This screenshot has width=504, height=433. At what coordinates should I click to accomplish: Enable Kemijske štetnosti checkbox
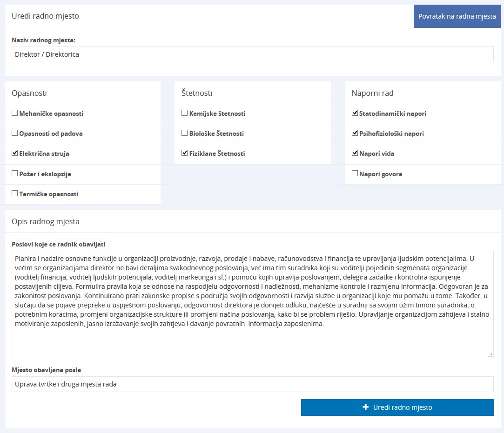coord(185,113)
